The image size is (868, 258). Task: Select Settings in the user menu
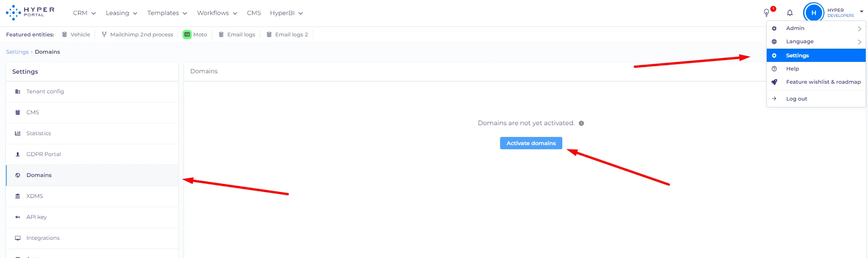[x=816, y=56]
